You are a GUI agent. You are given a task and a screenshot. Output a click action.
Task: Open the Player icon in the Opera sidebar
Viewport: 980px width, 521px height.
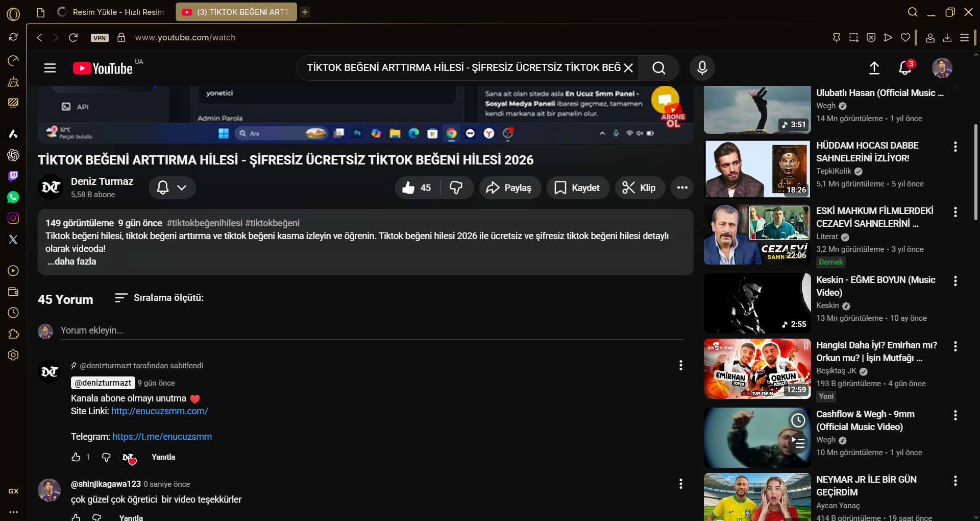[13, 271]
